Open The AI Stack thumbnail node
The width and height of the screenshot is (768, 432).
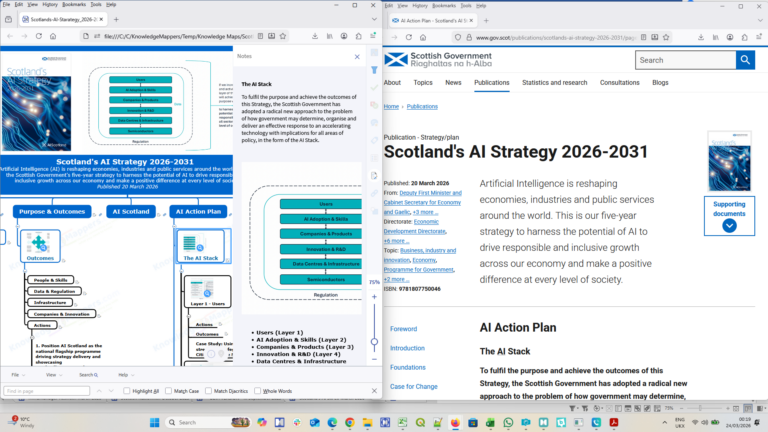pyautogui.click(x=201, y=246)
